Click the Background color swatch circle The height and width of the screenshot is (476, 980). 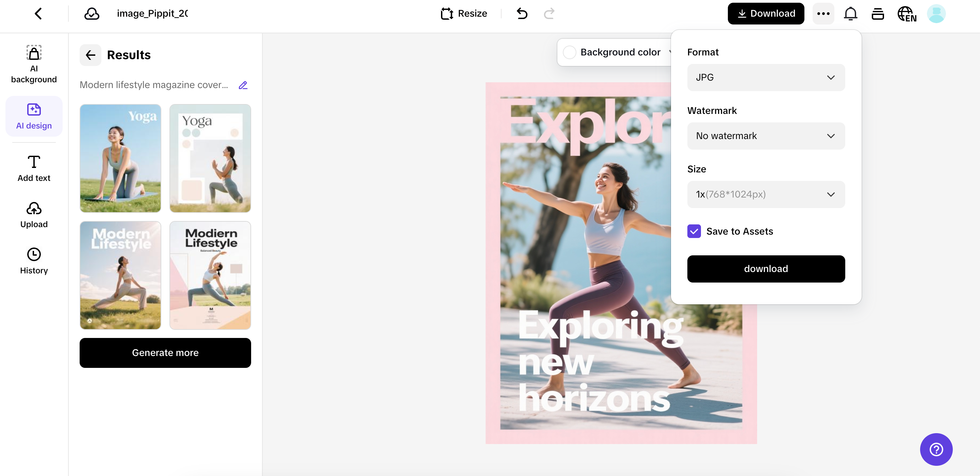tap(569, 52)
